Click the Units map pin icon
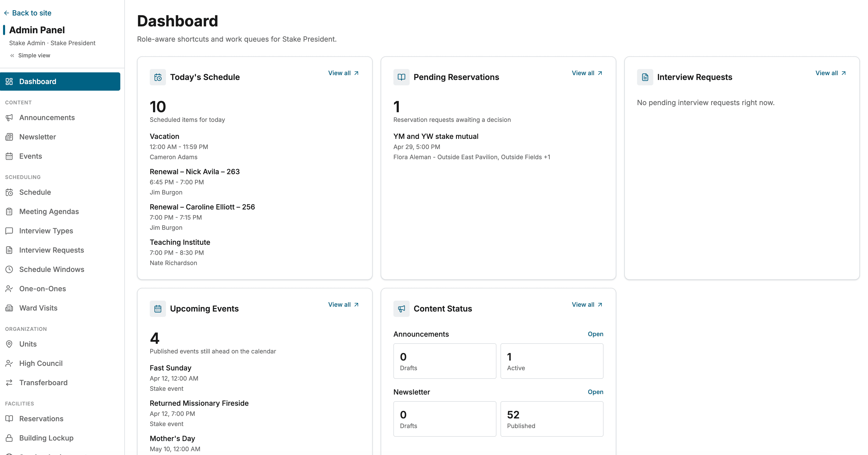 [9, 344]
